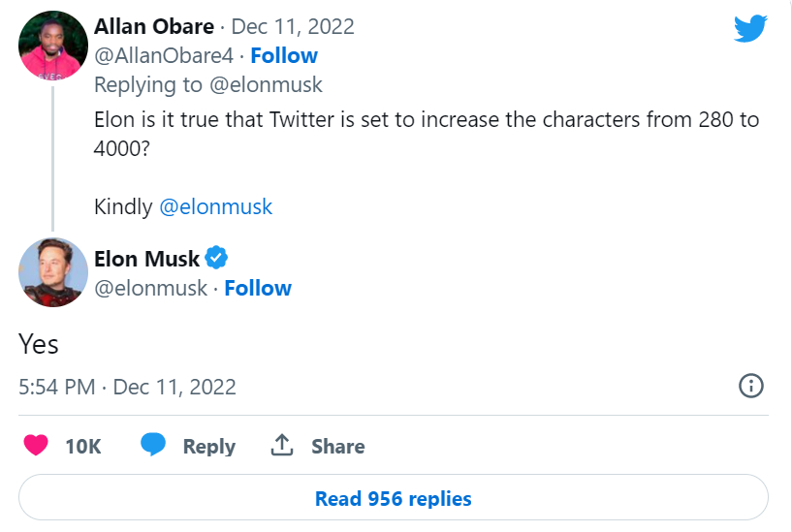792x532 pixels.
Task: Click the Twitter bird logo icon
Action: 750,28
